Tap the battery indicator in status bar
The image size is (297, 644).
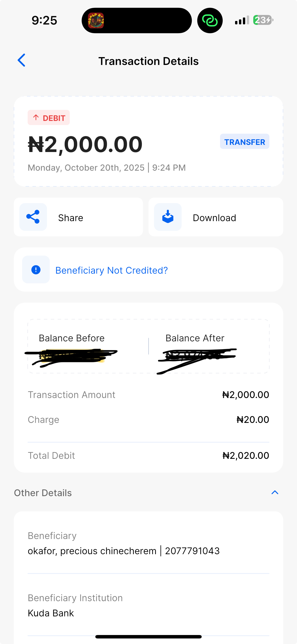[263, 20]
